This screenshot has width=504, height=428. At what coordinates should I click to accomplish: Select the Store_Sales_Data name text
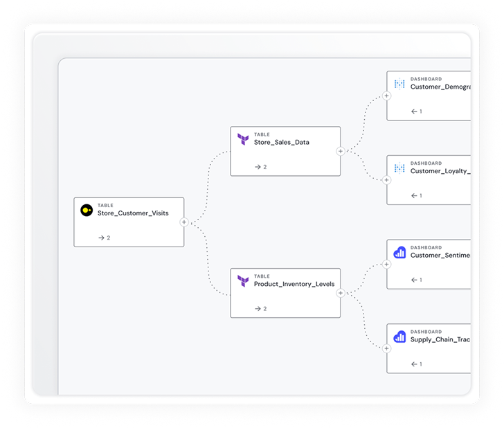(x=282, y=142)
